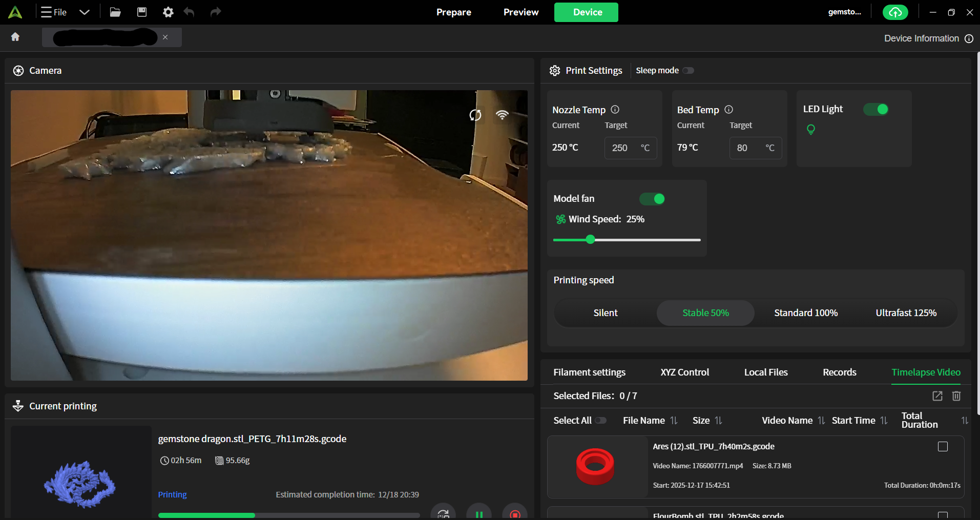Click export icon beside trash icon

[937, 396]
